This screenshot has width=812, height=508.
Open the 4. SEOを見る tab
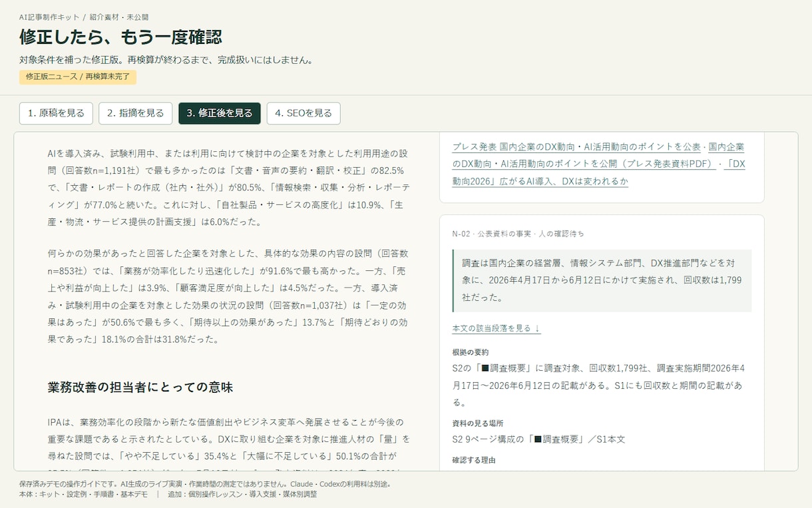(304, 113)
